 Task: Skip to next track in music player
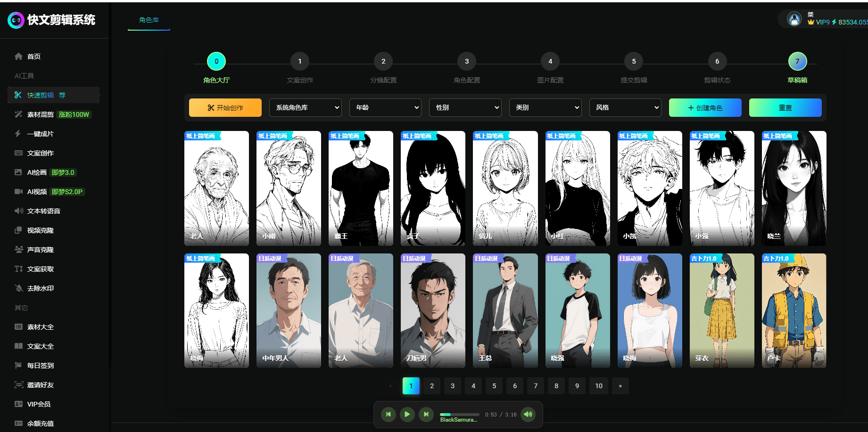click(426, 415)
